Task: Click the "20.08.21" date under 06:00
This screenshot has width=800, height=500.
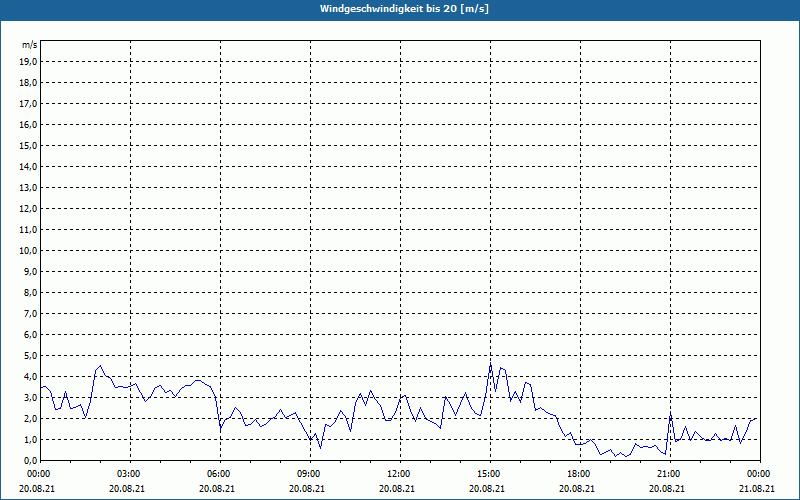Action: (217, 488)
